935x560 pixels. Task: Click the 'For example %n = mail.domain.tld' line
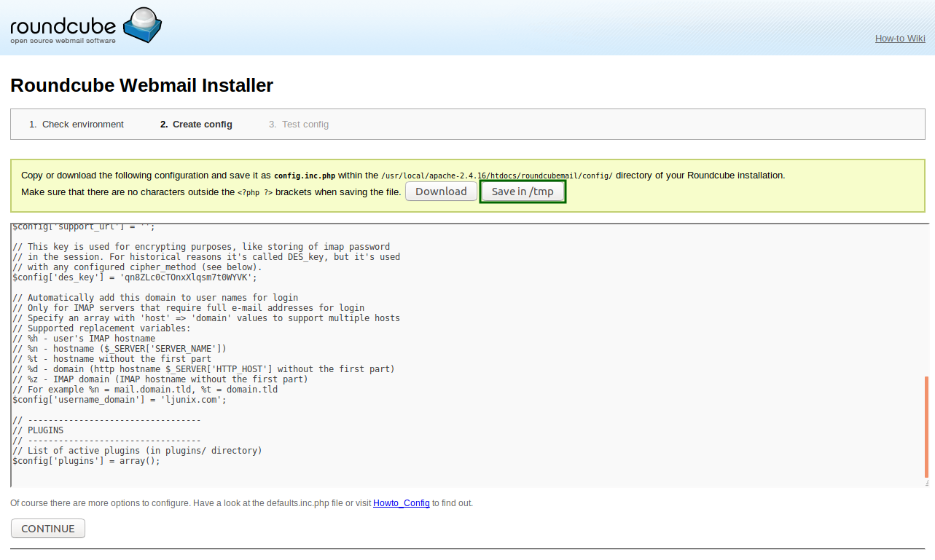pos(145,390)
